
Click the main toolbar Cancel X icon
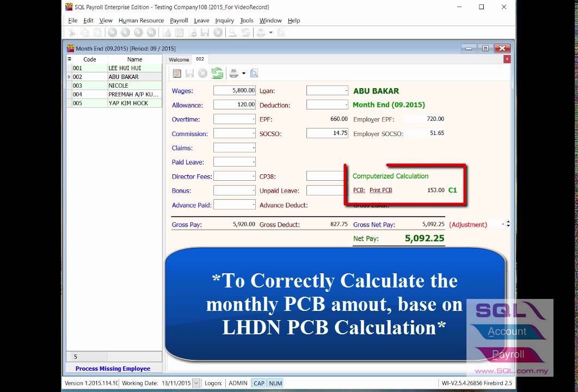tap(218, 33)
